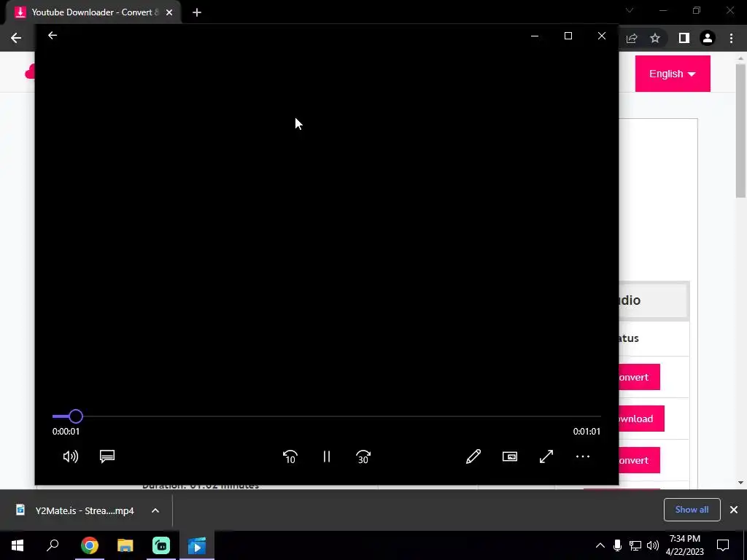Image resolution: width=747 pixels, height=560 pixels.
Task: Click the pink Download button
Action: click(641, 419)
